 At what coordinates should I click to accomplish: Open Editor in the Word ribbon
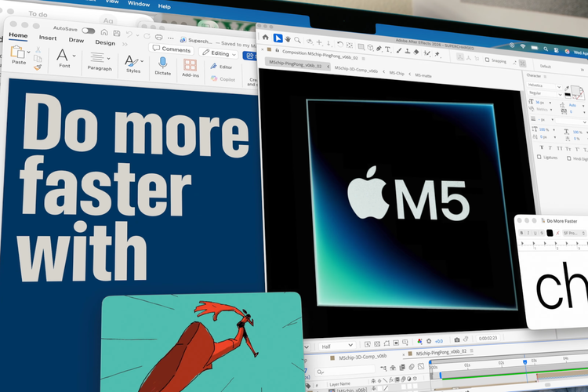pos(221,67)
